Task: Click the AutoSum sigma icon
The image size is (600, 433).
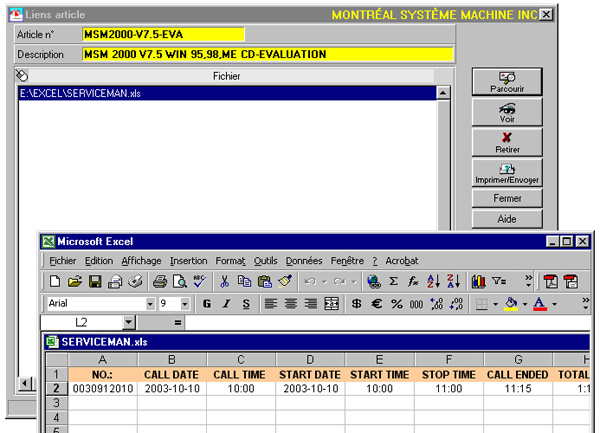Action: [393, 282]
